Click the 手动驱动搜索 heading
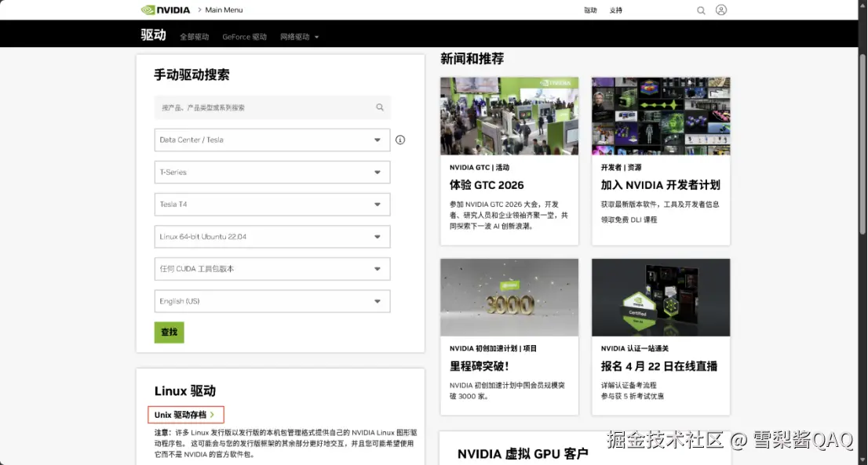Viewport: 868px width, 465px height. [x=191, y=74]
